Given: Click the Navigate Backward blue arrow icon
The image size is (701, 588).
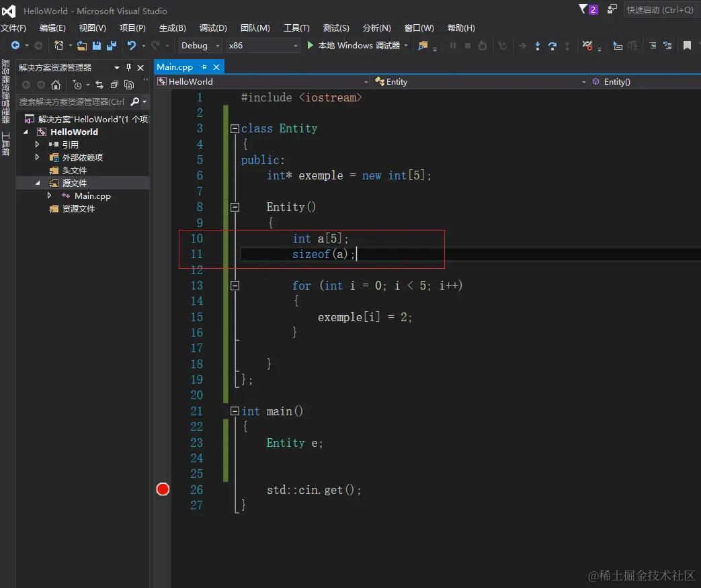Looking at the screenshot, I should click(x=15, y=45).
